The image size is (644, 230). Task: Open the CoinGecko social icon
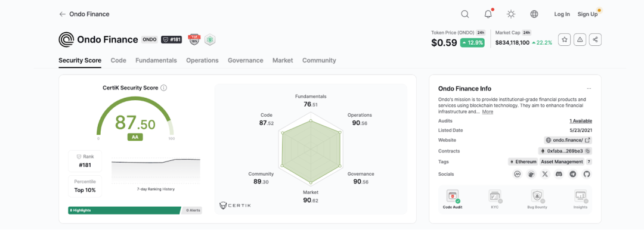531,174
